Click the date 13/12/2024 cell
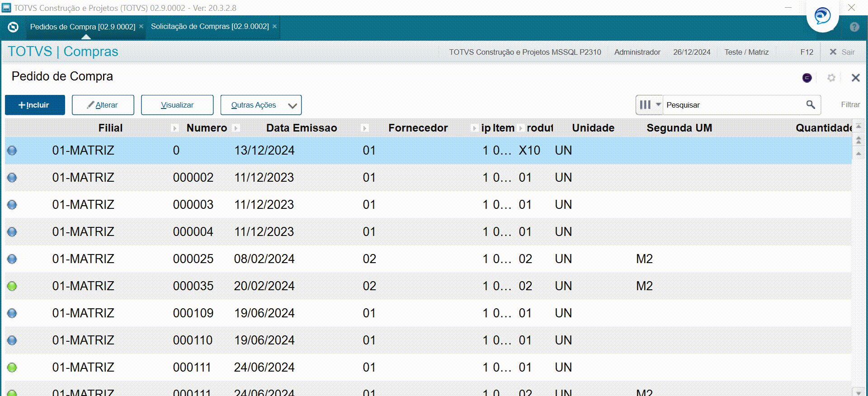The height and width of the screenshot is (396, 868). point(264,151)
